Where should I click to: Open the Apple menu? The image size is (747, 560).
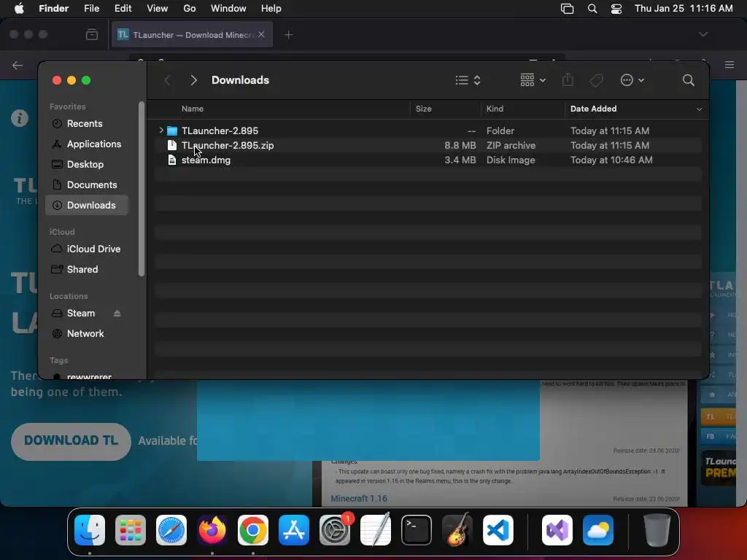click(19, 9)
